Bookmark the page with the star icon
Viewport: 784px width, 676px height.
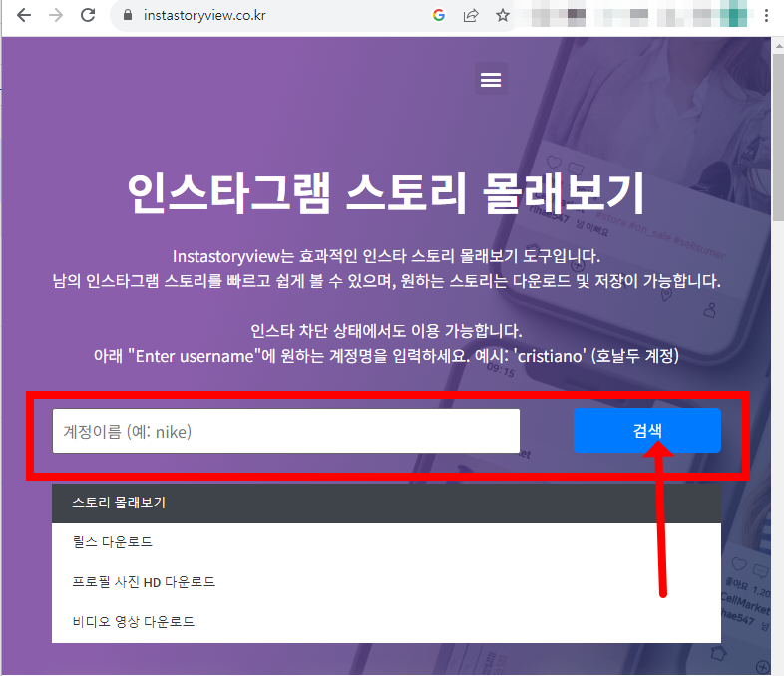tap(503, 16)
